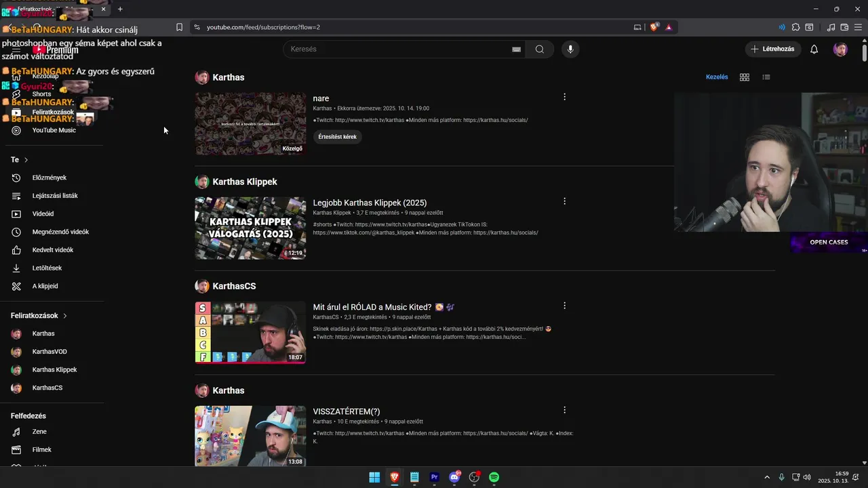The width and height of the screenshot is (868, 488).
Task: Play the Music Kited tier list thumbnail
Action: [x=250, y=333]
